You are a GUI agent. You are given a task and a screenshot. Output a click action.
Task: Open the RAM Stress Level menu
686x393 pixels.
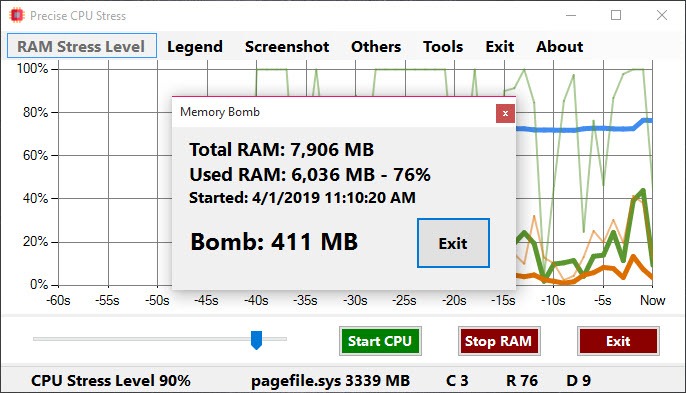coord(81,46)
